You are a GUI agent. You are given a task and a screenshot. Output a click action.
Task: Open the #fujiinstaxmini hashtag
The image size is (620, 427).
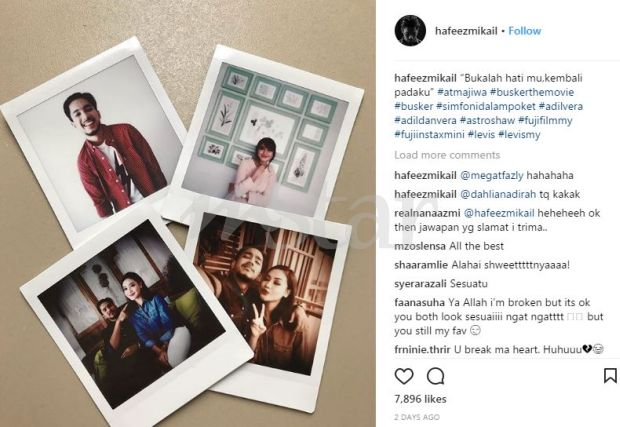(429, 134)
